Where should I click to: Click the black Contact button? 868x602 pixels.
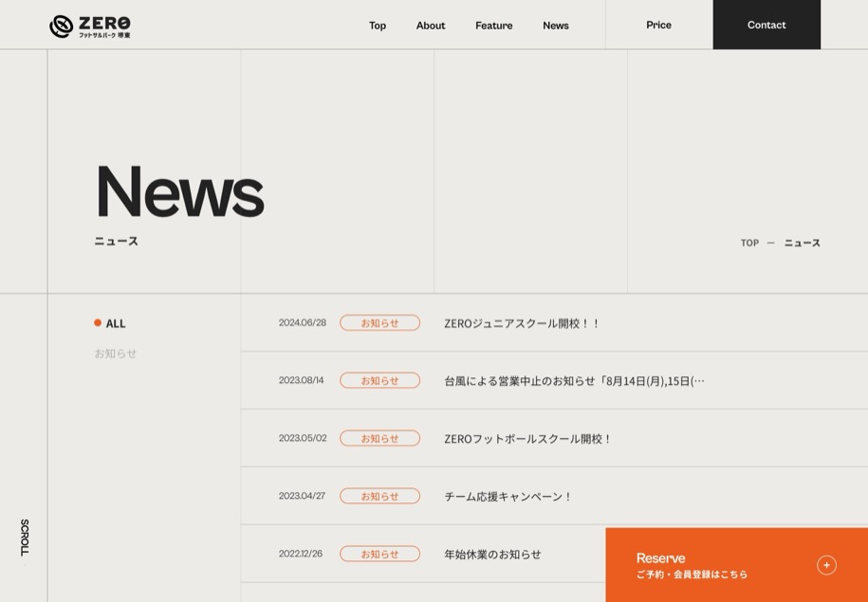tap(766, 25)
